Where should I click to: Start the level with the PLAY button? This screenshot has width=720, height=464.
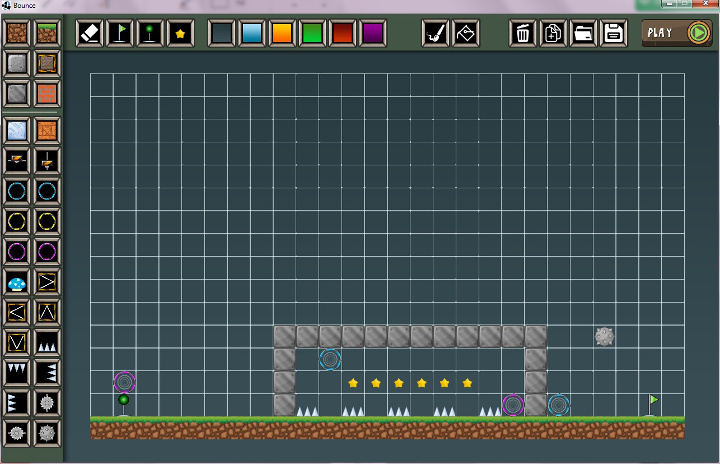pyautogui.click(x=677, y=33)
